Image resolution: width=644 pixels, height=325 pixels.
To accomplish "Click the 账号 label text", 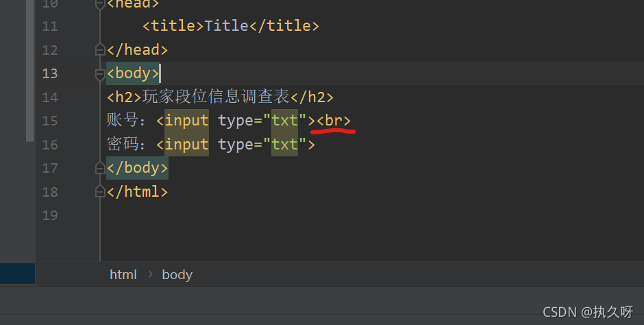I will pyautogui.click(x=123, y=121).
